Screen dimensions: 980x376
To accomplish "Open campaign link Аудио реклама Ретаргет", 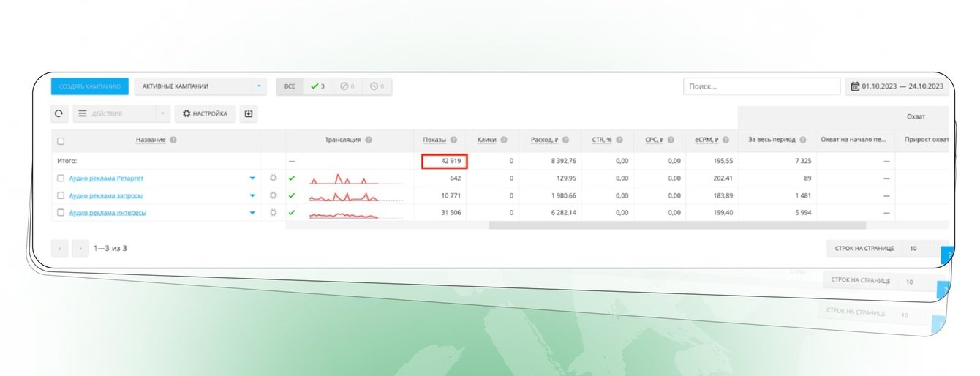I will click(x=106, y=178).
